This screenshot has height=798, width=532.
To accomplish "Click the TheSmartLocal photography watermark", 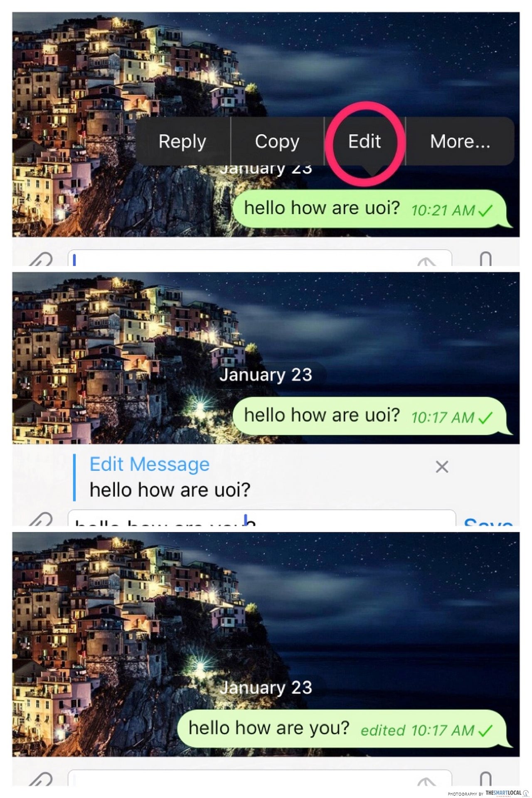I will tap(488, 793).
